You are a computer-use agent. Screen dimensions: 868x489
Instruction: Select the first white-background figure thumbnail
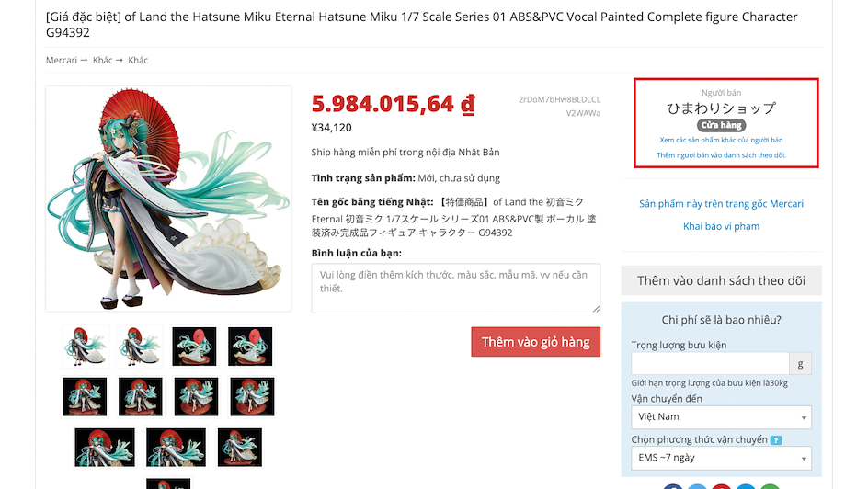tap(86, 347)
